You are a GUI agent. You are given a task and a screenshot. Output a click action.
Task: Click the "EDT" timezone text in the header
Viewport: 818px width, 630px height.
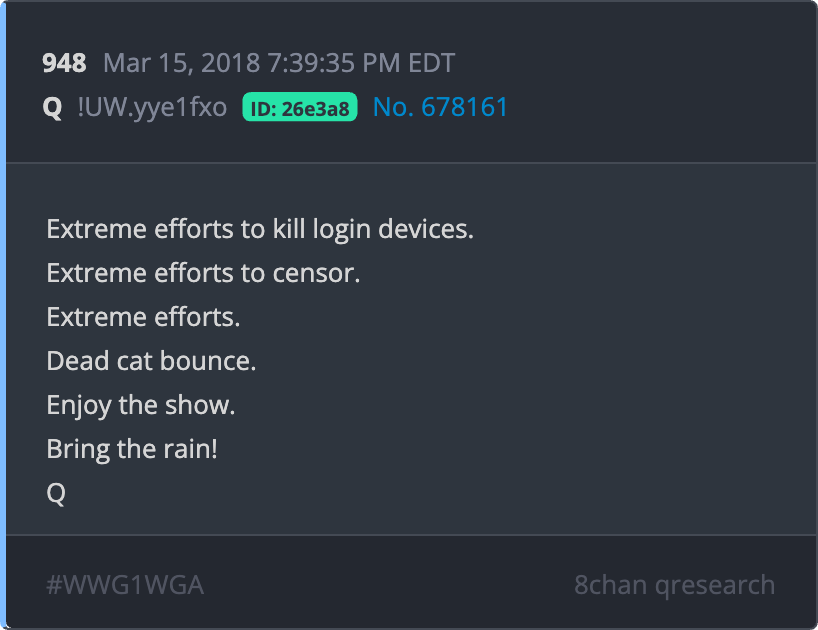click(x=431, y=63)
